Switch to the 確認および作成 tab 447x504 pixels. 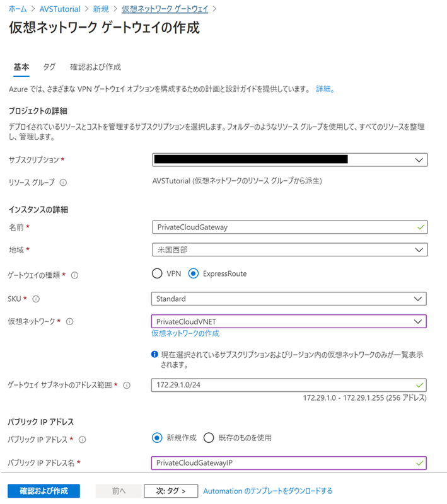pyautogui.click(x=95, y=67)
